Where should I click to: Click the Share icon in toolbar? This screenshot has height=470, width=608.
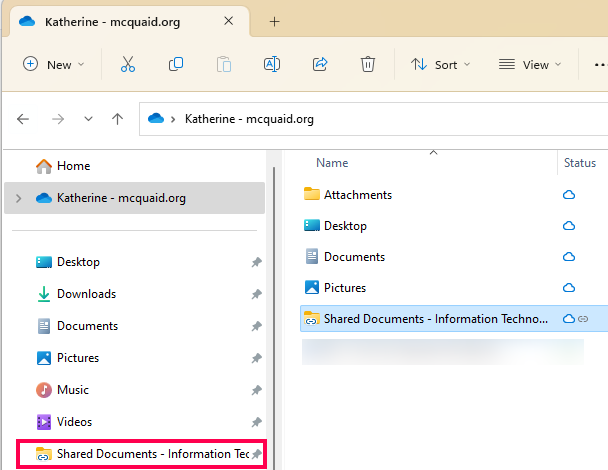(x=320, y=64)
